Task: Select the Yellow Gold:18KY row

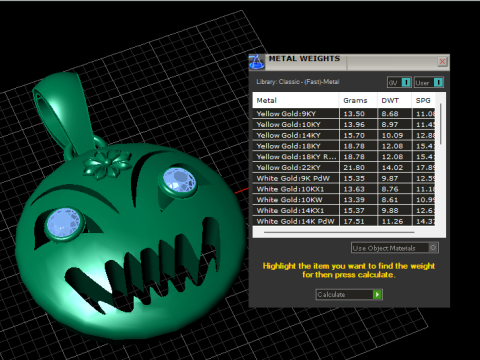Action: click(x=344, y=146)
